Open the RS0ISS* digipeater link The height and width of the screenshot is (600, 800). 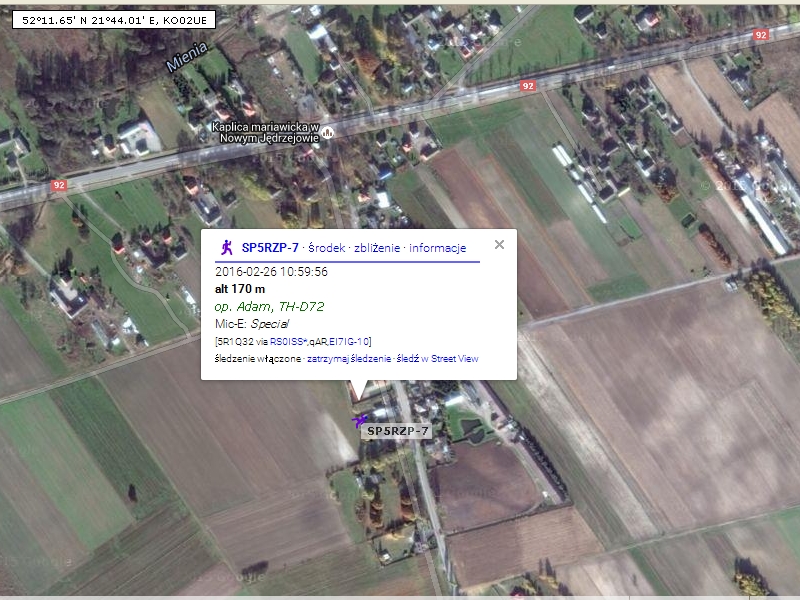click(x=288, y=341)
